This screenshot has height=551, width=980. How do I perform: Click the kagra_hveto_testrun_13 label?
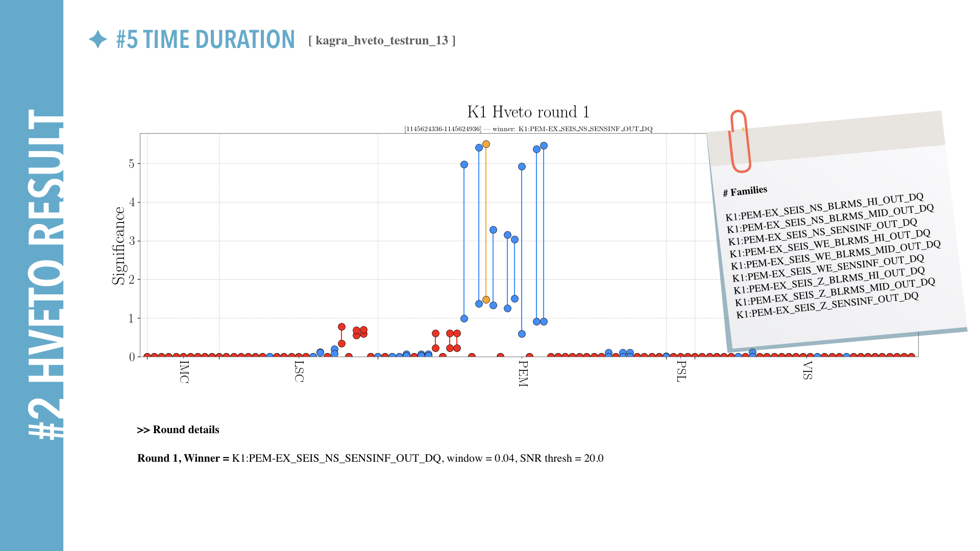pyautogui.click(x=382, y=40)
